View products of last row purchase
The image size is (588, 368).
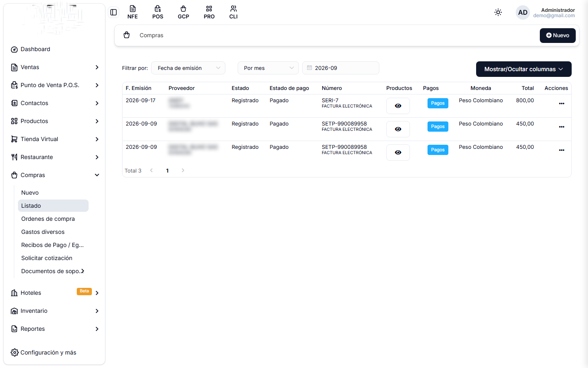pos(398,153)
